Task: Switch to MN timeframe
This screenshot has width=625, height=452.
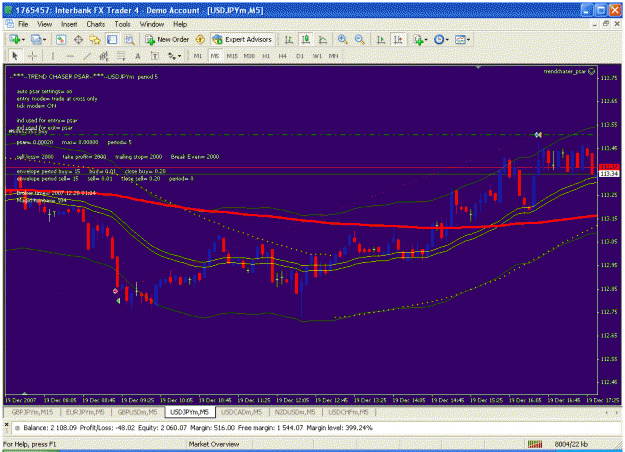Action: [x=334, y=56]
